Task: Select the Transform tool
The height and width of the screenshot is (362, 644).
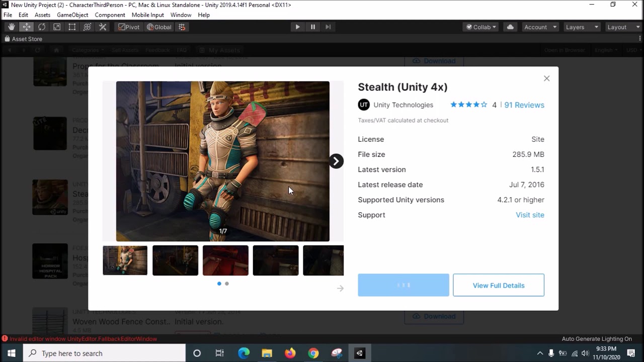Action: (87, 27)
